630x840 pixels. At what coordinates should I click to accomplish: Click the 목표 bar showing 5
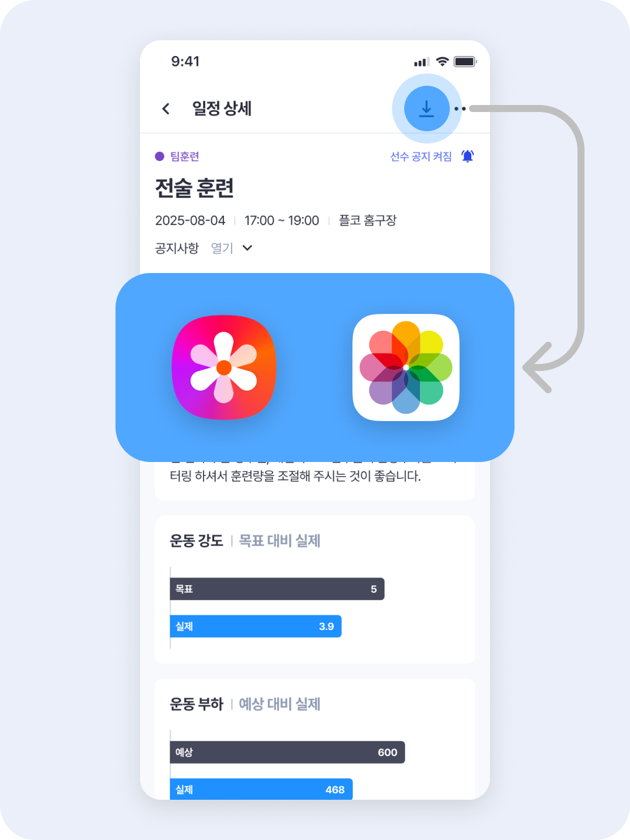coord(277,589)
